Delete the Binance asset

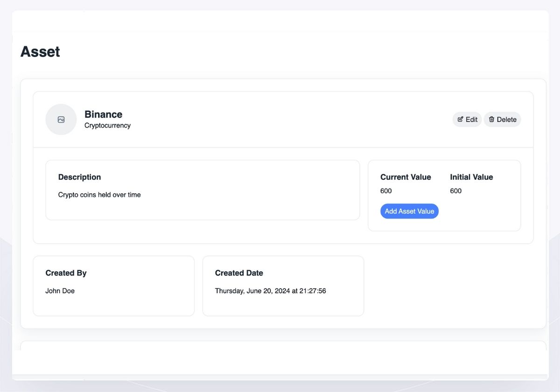pos(502,119)
